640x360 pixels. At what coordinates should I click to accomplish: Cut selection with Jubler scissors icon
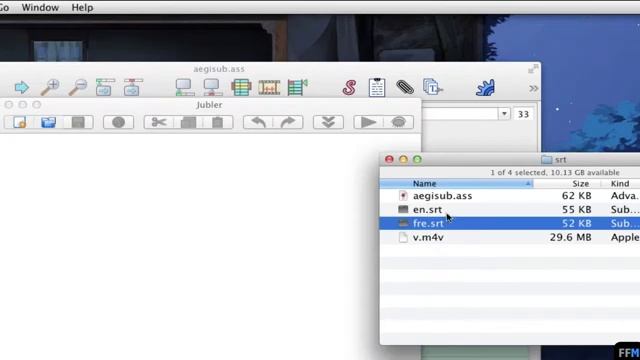pyautogui.click(x=159, y=122)
